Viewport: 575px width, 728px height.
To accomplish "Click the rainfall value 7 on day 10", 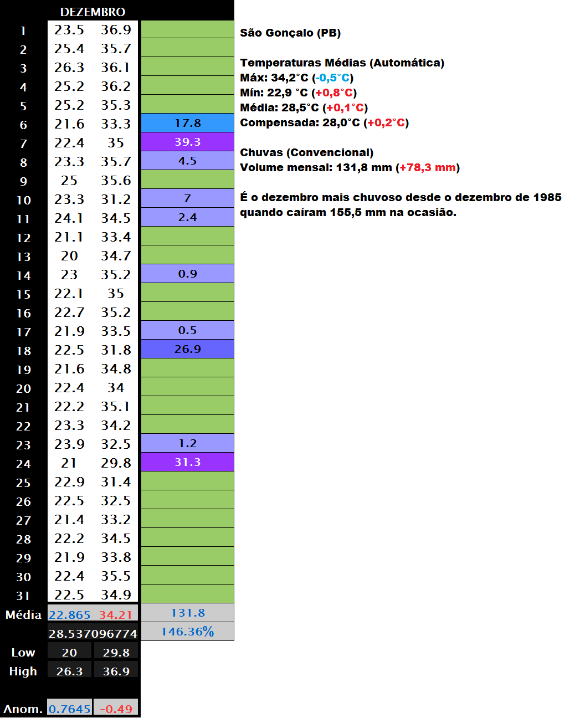I will point(187,198).
